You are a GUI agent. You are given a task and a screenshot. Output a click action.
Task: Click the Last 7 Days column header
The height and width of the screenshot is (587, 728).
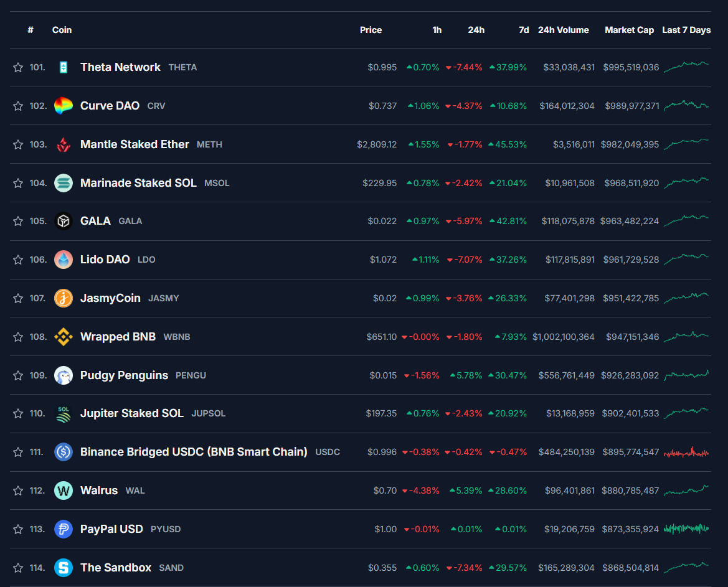point(686,30)
